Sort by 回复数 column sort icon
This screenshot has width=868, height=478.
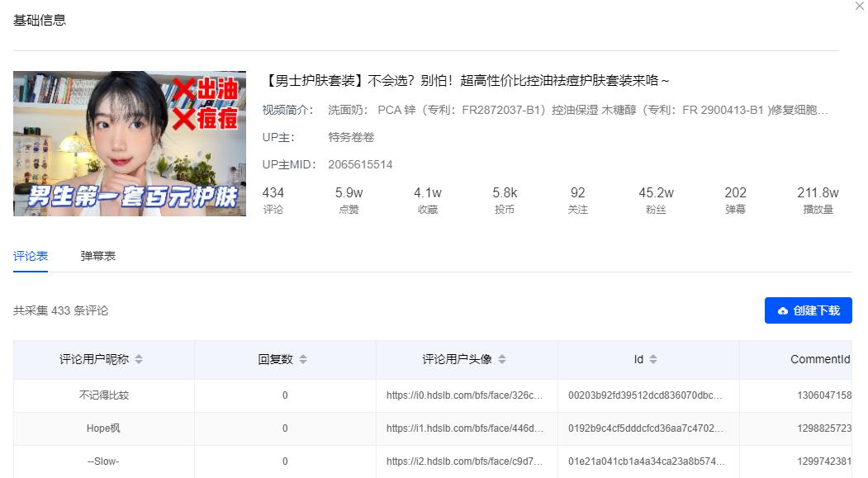pyautogui.click(x=303, y=360)
